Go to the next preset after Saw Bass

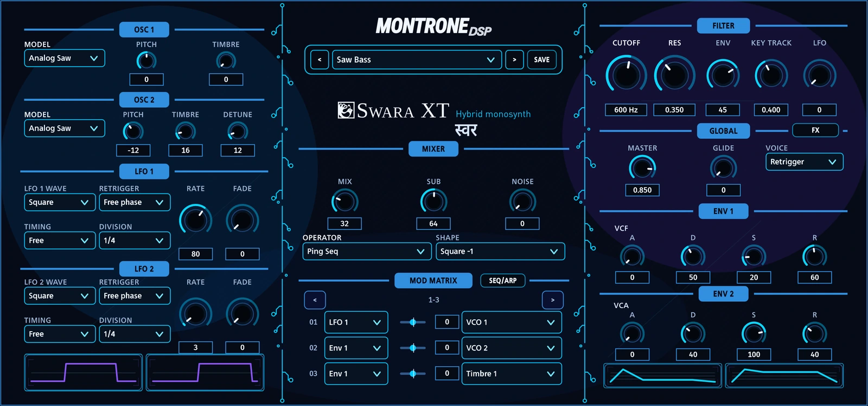point(514,60)
